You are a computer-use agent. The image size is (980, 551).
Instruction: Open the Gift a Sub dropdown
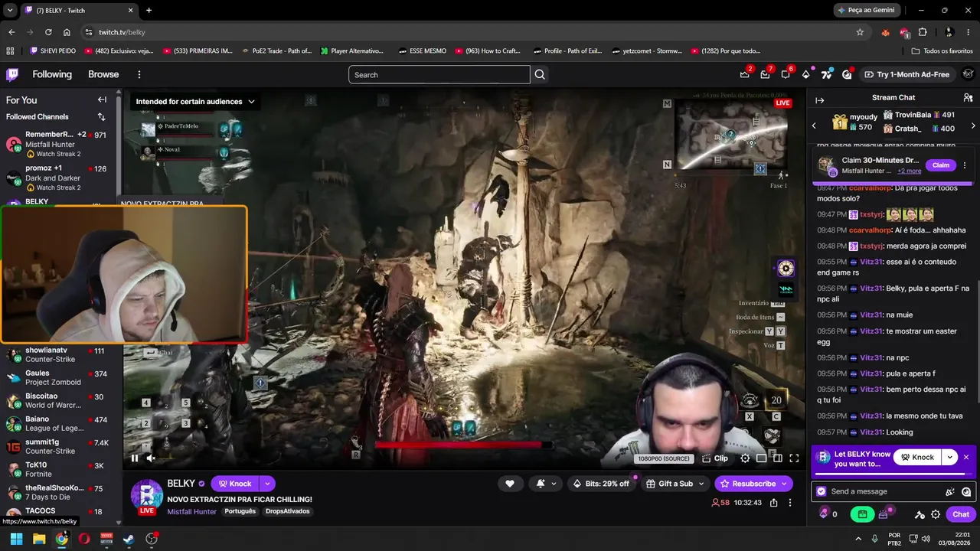(x=675, y=484)
